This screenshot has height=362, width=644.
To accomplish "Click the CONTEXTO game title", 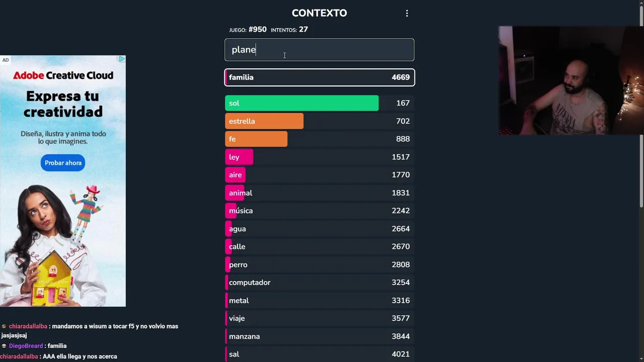I will pyautogui.click(x=319, y=13).
